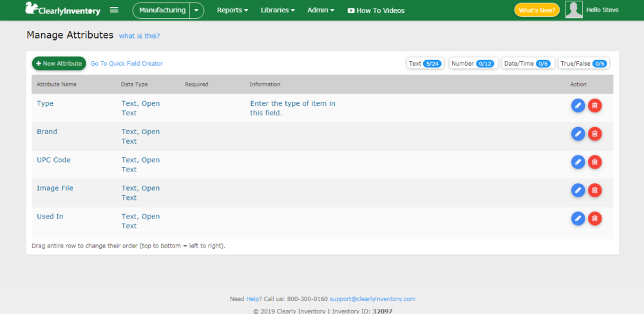The image size is (644, 314).
Task: Click the Help link in footer
Action: click(252, 299)
